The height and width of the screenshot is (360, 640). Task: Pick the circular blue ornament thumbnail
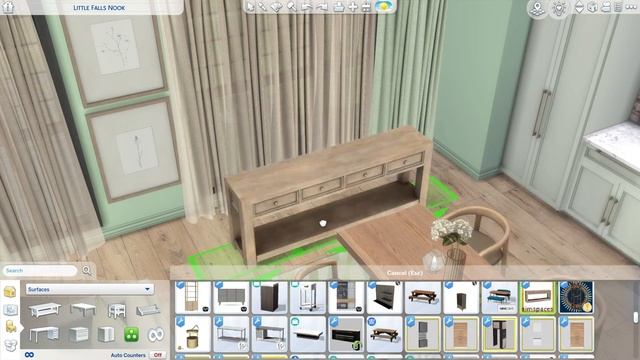576,297
